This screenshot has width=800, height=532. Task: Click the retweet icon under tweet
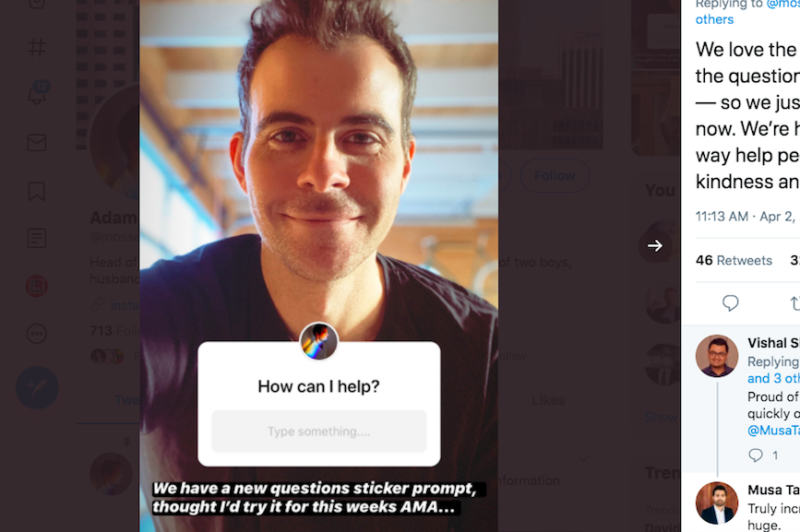(x=794, y=303)
